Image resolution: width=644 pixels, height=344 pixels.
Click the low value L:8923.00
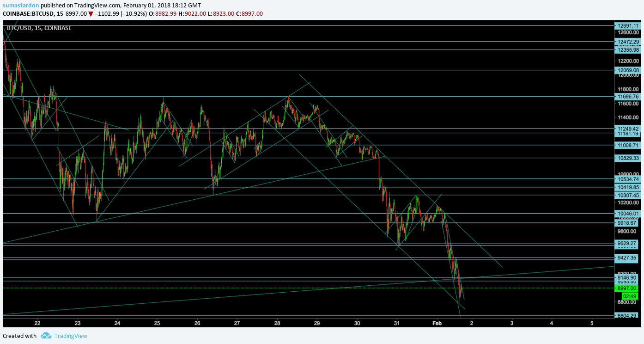tap(221, 14)
